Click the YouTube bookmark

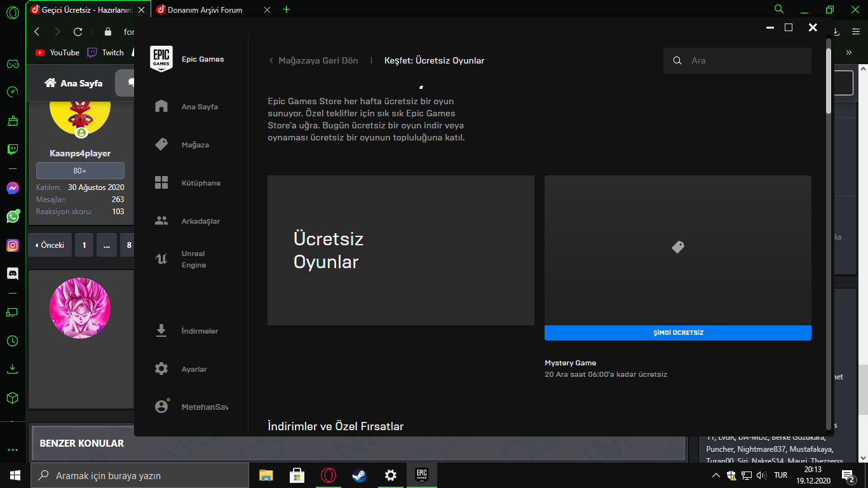pos(58,53)
